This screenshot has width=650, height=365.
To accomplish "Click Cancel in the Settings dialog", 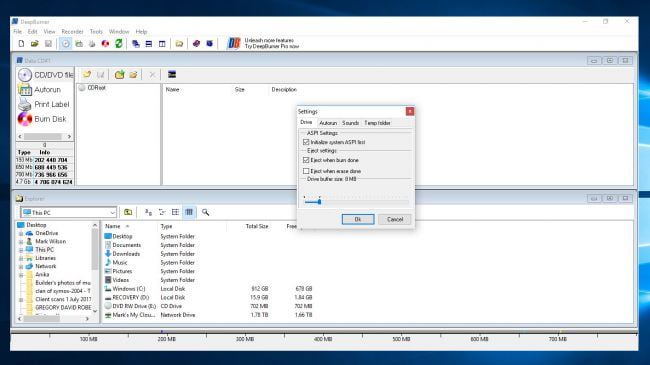I will coord(395,219).
